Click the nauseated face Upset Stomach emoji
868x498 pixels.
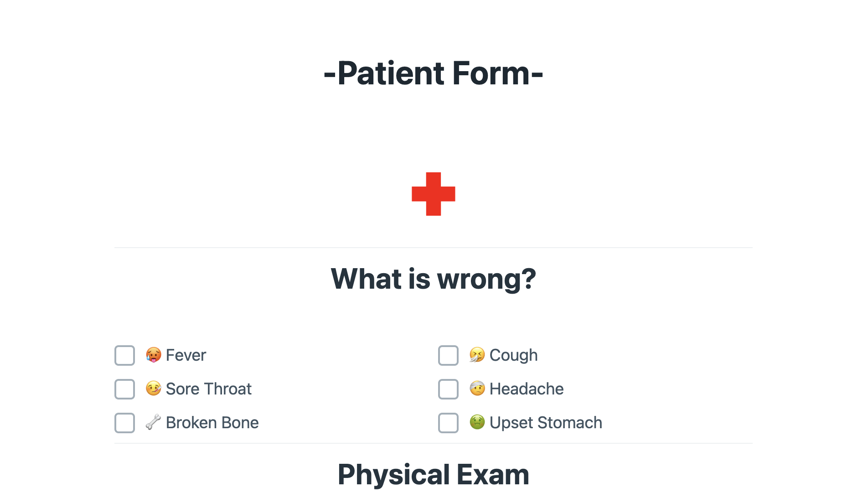point(477,422)
